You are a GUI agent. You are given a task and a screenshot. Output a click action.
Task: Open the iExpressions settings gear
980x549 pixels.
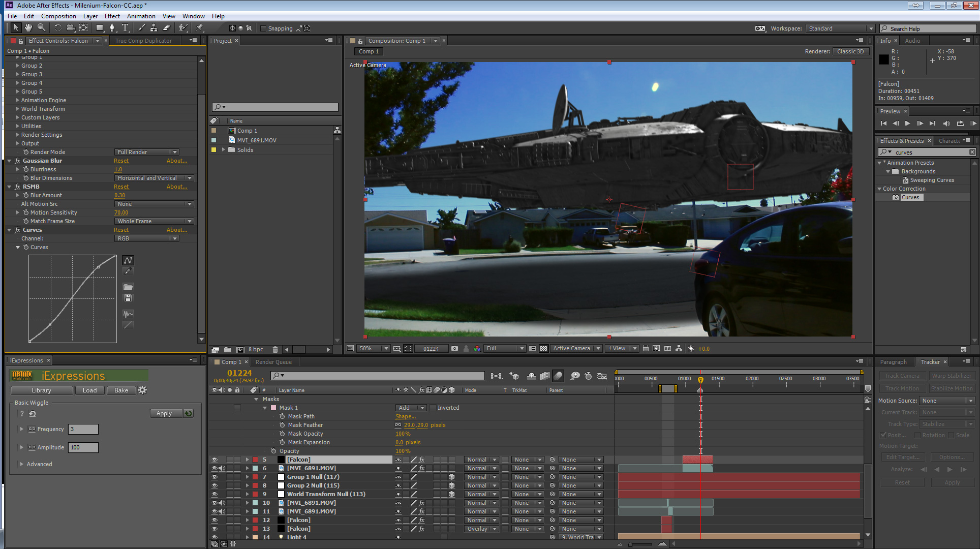pyautogui.click(x=143, y=390)
